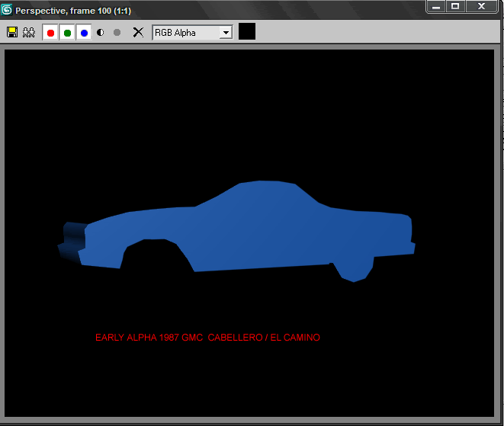Maximize the rendered frame window

point(455,6)
